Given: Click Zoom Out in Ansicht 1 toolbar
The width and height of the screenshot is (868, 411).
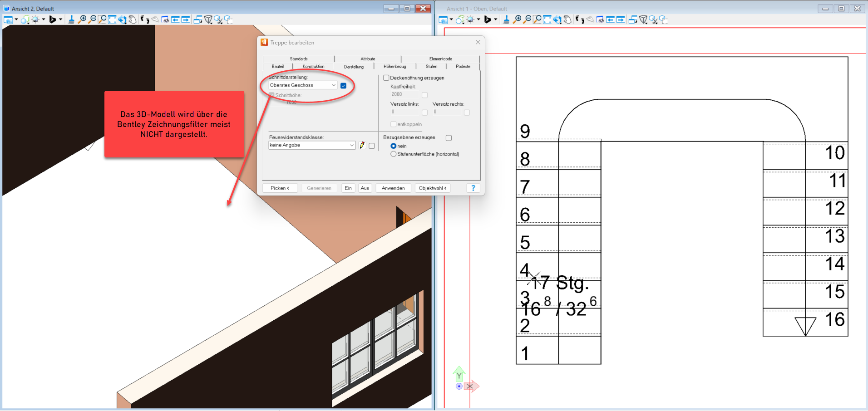Looking at the screenshot, I should pyautogui.click(x=527, y=20).
